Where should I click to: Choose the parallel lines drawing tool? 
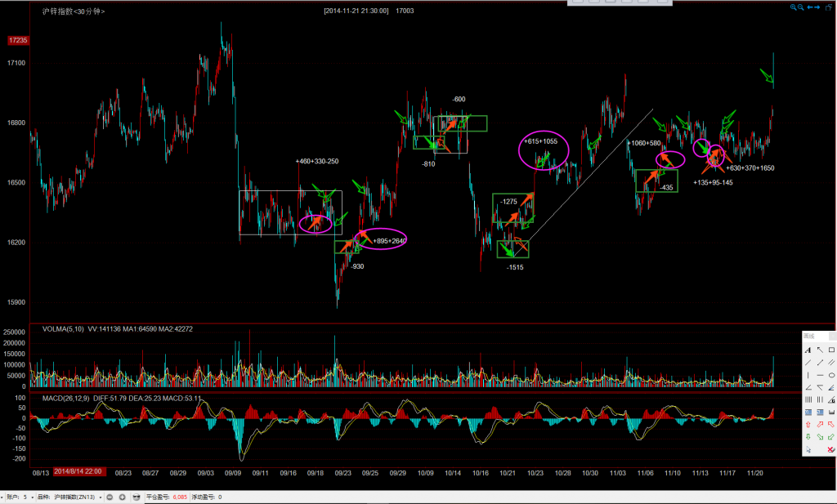click(831, 363)
